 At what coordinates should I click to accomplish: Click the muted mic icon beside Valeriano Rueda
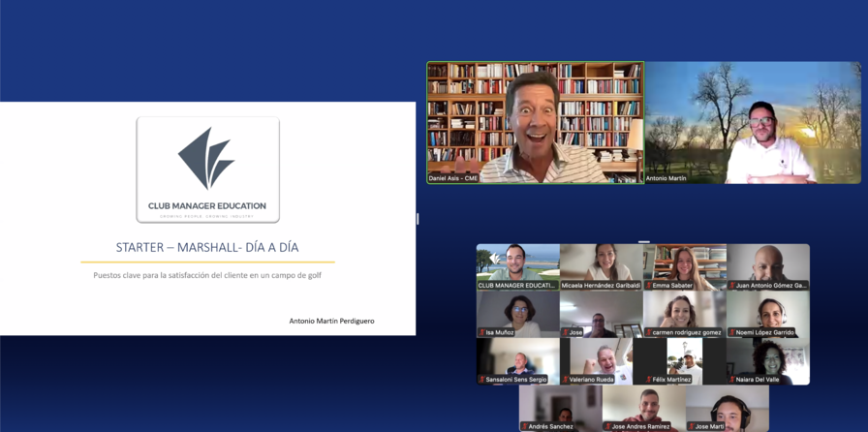pos(565,380)
